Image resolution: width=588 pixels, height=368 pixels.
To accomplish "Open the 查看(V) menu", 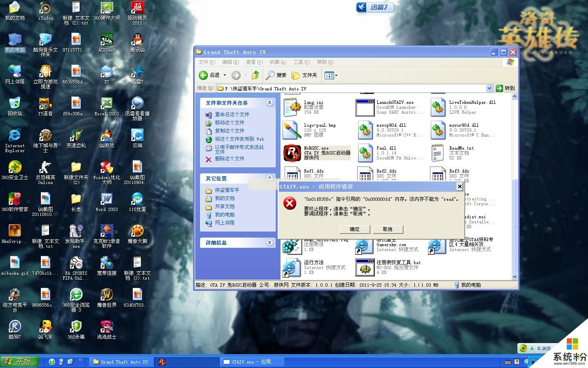I will 254,62.
